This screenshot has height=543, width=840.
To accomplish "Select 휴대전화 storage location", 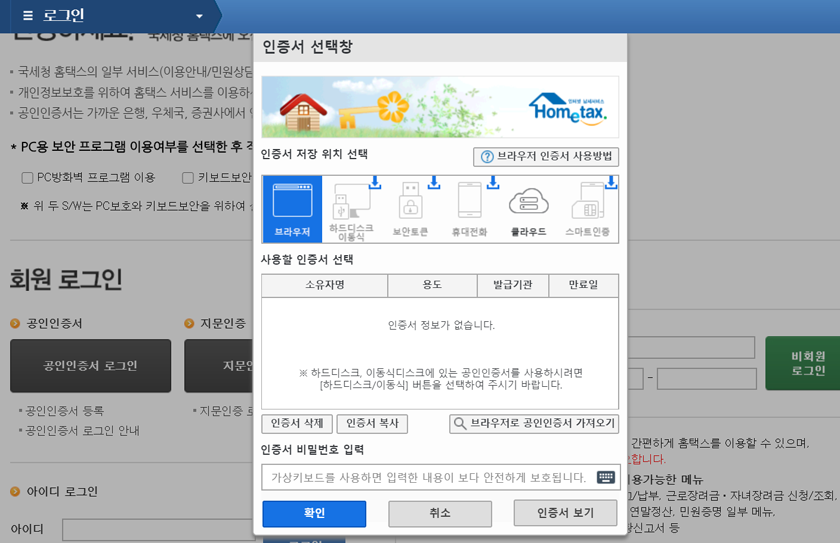I will (469, 209).
